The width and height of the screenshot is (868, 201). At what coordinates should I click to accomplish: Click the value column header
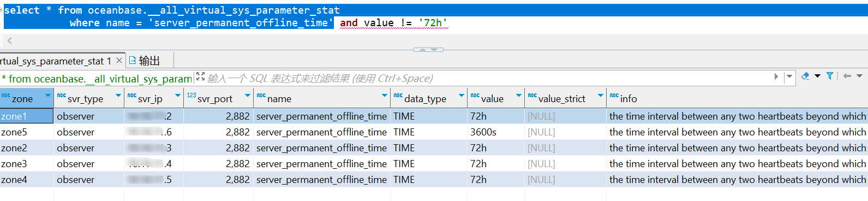point(496,99)
